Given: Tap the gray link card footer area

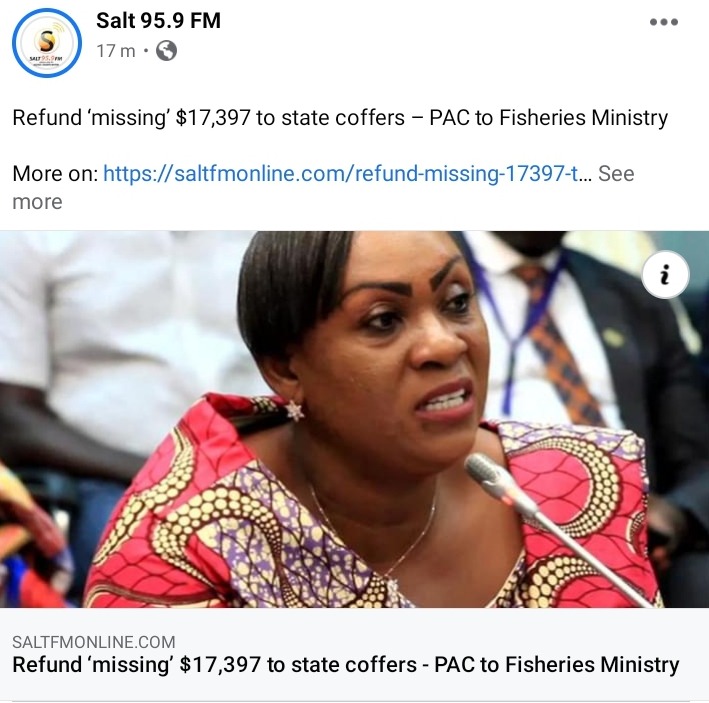Looking at the screenshot, I should pos(354,655).
